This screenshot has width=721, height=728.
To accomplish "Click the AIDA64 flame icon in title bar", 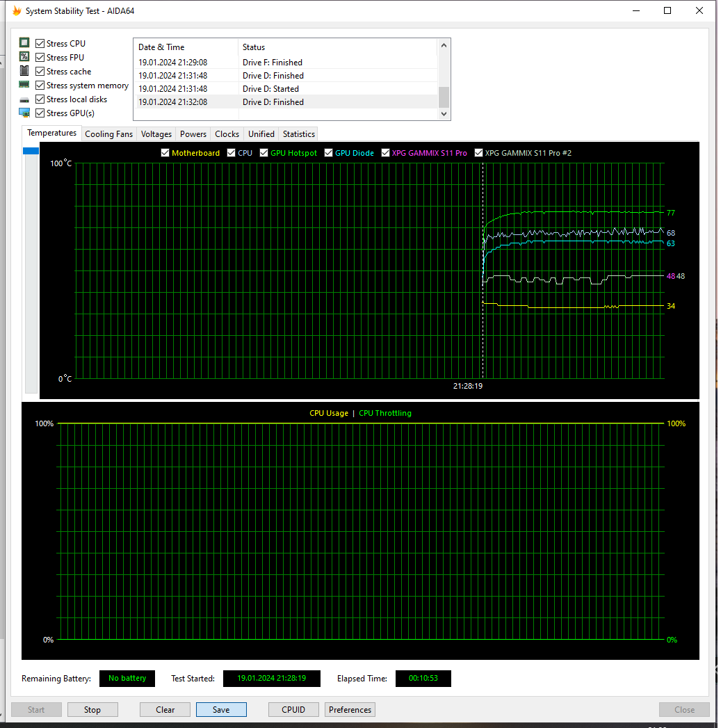I will [17, 10].
